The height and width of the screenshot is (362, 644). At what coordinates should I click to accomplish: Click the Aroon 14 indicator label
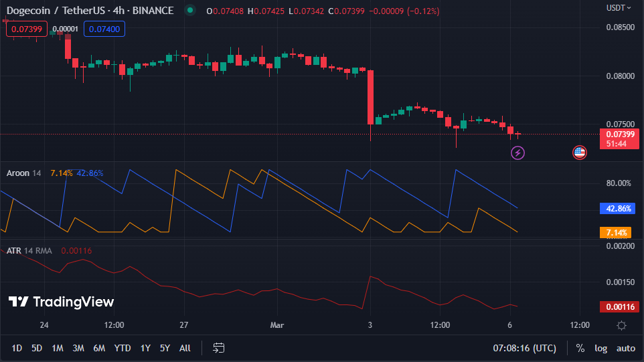click(23, 173)
